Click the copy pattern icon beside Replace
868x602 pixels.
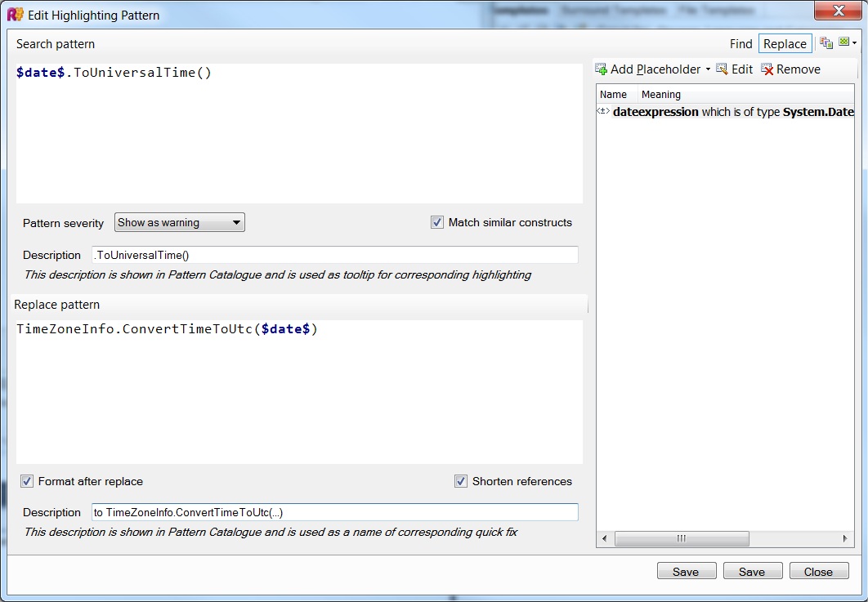pyautogui.click(x=826, y=43)
